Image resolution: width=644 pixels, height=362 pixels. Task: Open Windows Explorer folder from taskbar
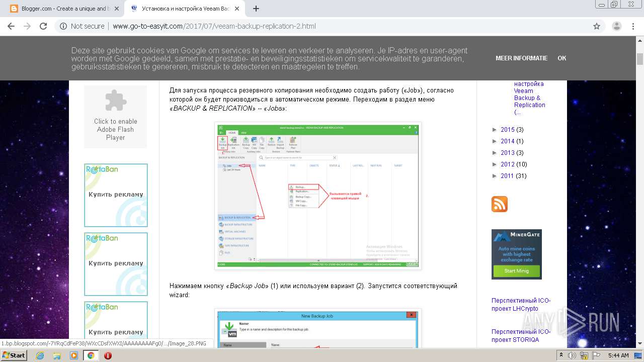pyautogui.click(x=57, y=355)
